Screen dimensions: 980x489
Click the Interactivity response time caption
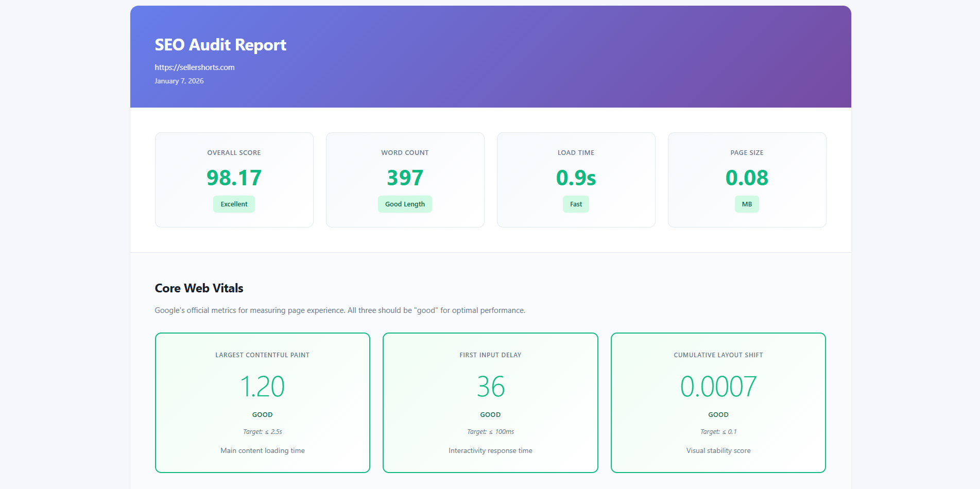pyautogui.click(x=490, y=451)
